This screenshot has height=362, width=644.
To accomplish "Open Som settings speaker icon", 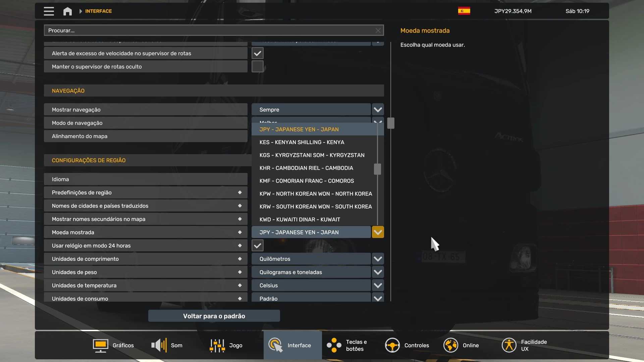I will point(159,345).
